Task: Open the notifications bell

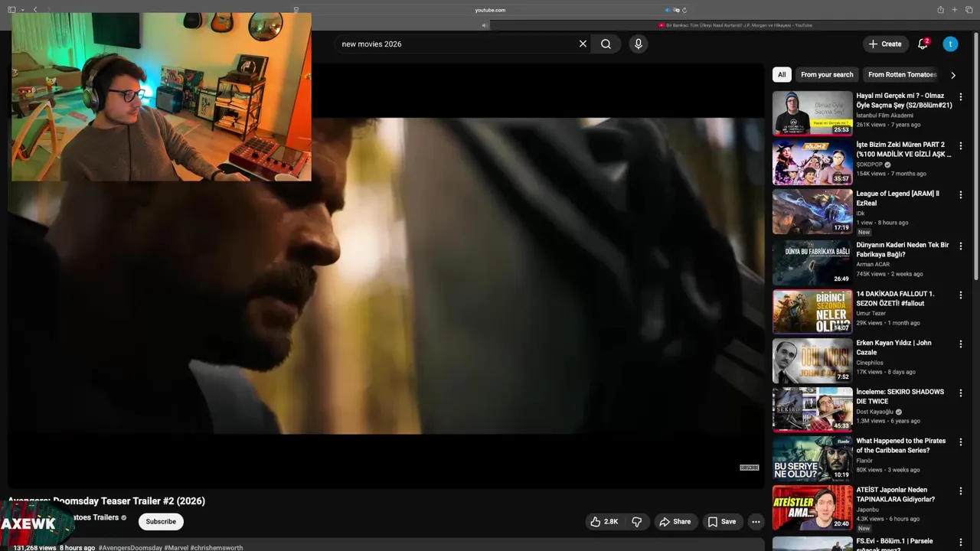Action: (923, 44)
